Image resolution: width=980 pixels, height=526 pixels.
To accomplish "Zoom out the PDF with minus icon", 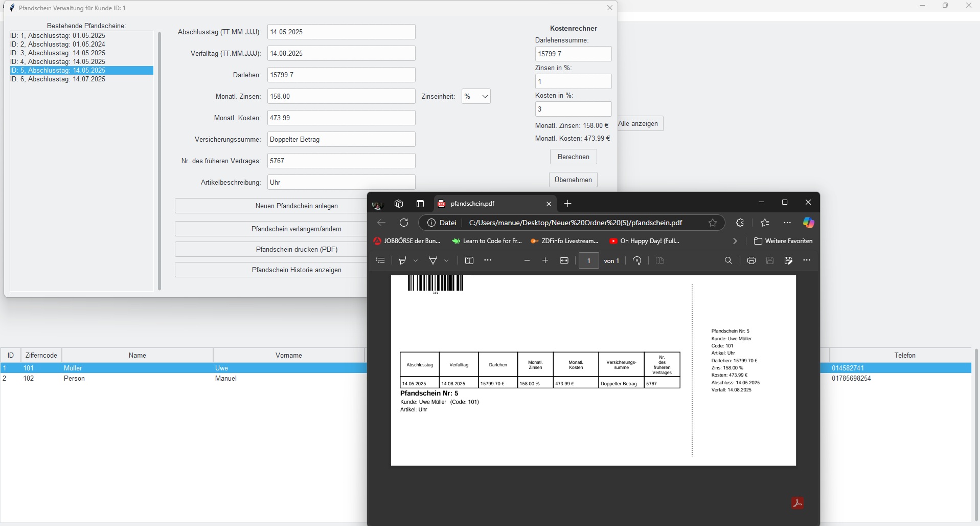I will 527,260.
